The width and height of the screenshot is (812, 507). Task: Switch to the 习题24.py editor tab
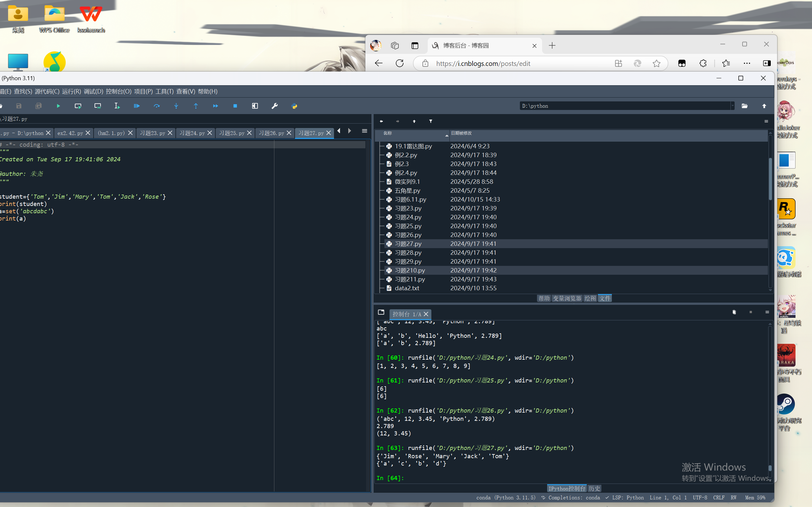[192, 133]
